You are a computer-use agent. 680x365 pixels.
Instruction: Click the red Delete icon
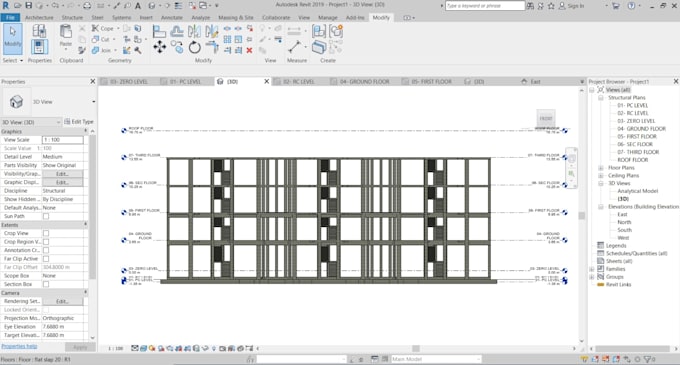[x=249, y=50]
